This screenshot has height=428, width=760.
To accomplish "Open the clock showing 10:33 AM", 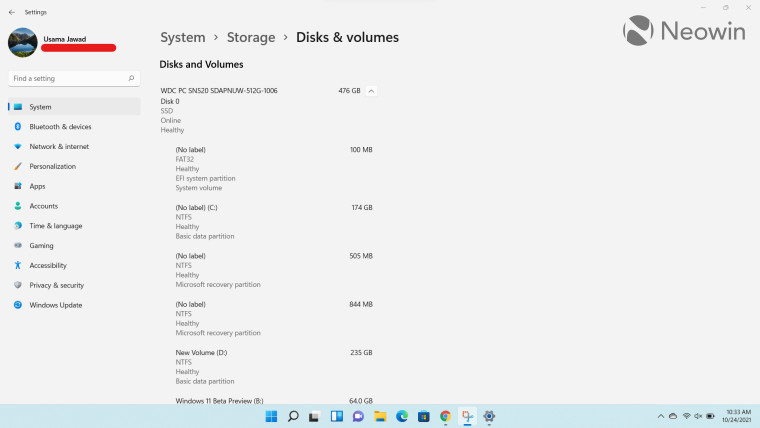I will pos(736,416).
